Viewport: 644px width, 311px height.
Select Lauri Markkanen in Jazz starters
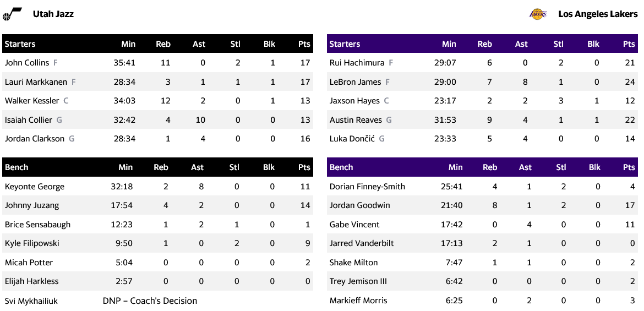click(x=36, y=82)
